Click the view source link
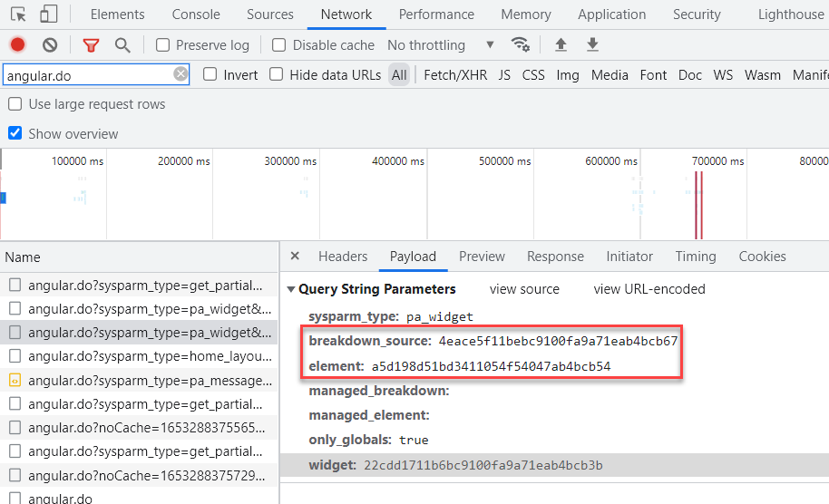Image resolution: width=829 pixels, height=504 pixels. pyautogui.click(x=524, y=289)
